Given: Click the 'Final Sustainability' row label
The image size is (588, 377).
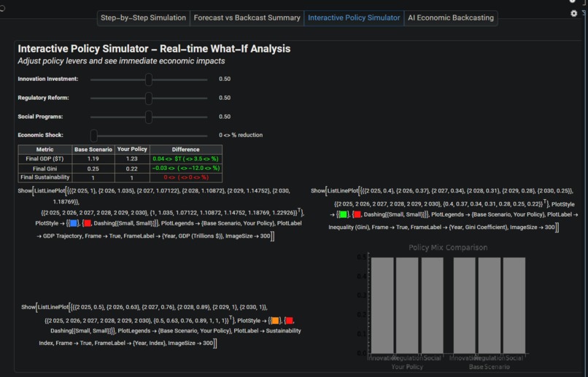Looking at the screenshot, I should (45, 178).
